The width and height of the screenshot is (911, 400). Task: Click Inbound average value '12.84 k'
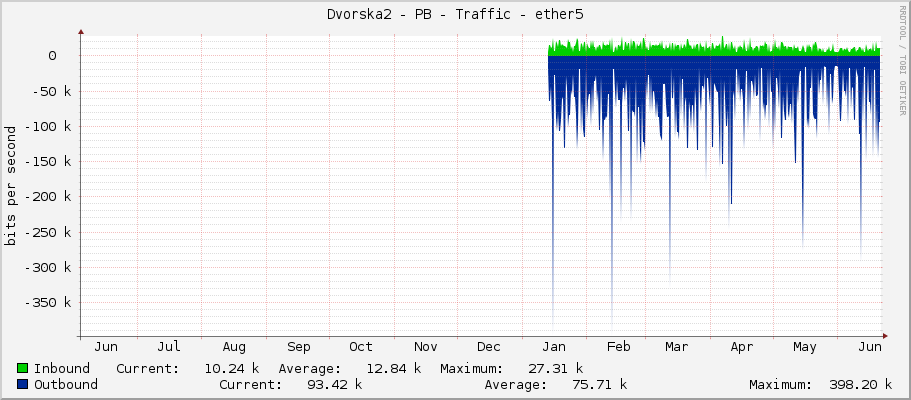coord(393,369)
